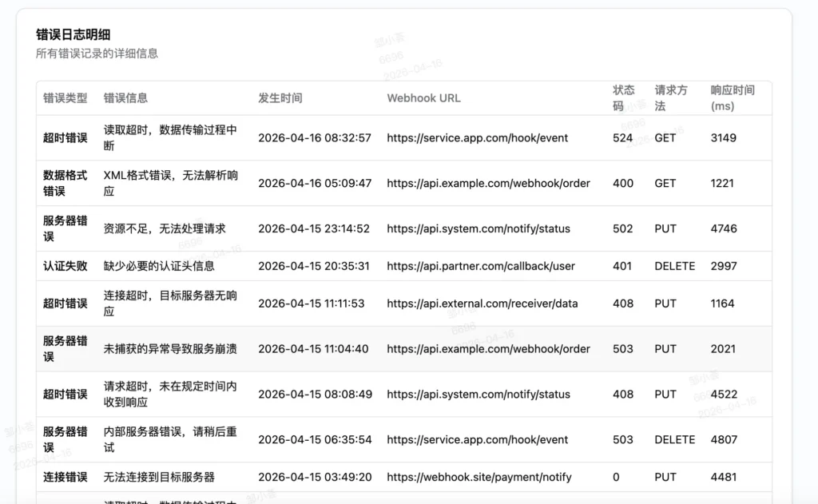The height and width of the screenshot is (504, 818).
Task: Sort by the 发生时间 column header
Action: (x=280, y=97)
